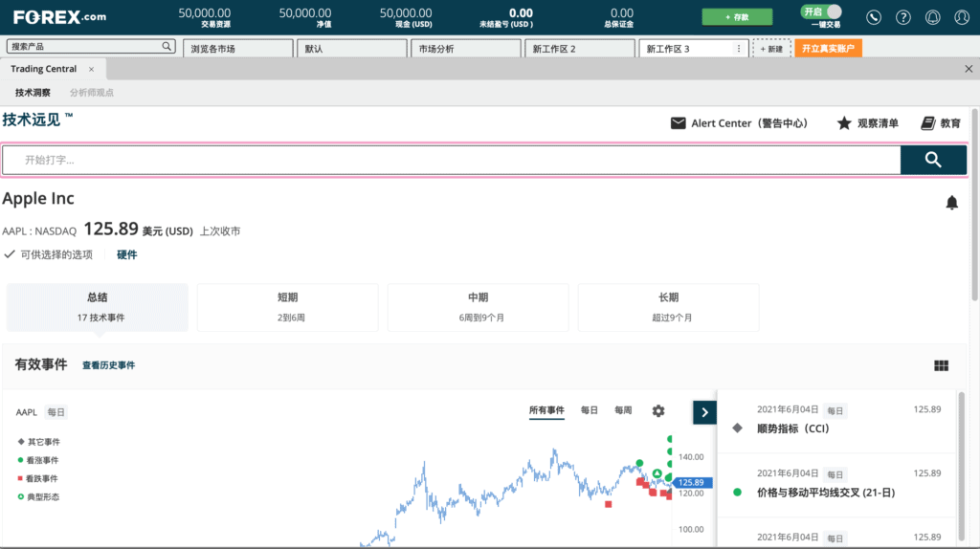Select the 长期 超过9个月 card
Screen dimensions: 980x549
coord(669,307)
